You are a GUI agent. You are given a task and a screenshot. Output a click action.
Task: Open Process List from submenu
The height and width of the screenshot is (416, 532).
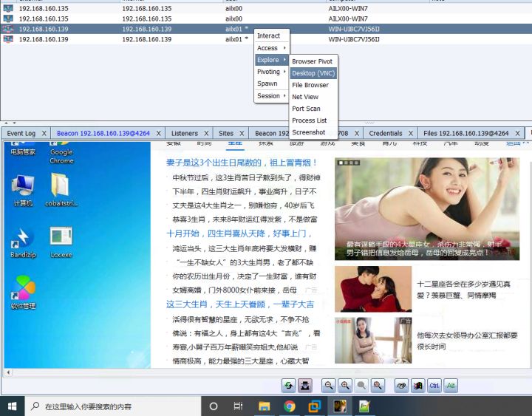(x=313, y=120)
